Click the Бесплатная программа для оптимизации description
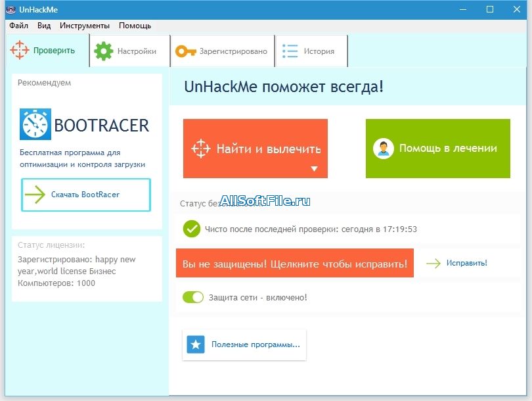The width and height of the screenshot is (532, 401). click(x=83, y=158)
